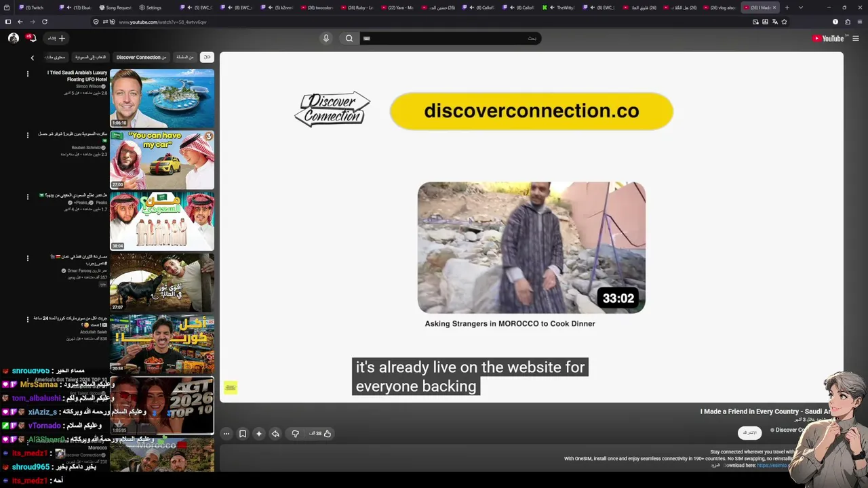
Task: Toggle the browser sidebar panel icon
Action: [x=7, y=22]
